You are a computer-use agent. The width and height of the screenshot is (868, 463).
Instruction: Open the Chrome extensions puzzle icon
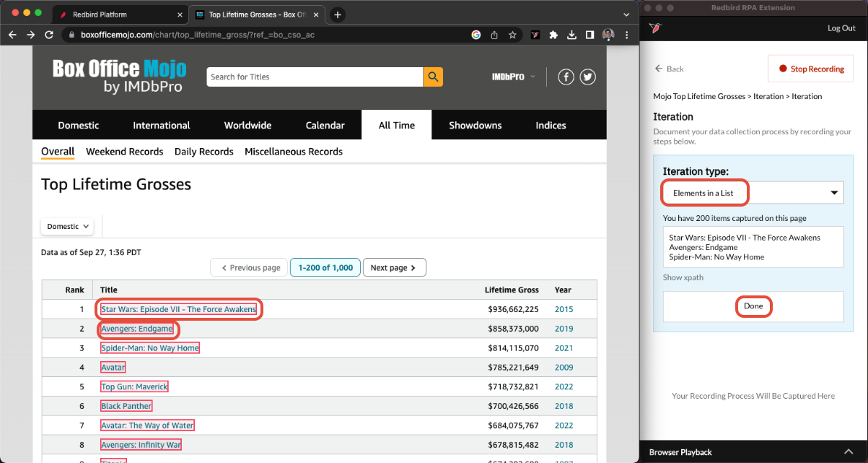(553, 35)
